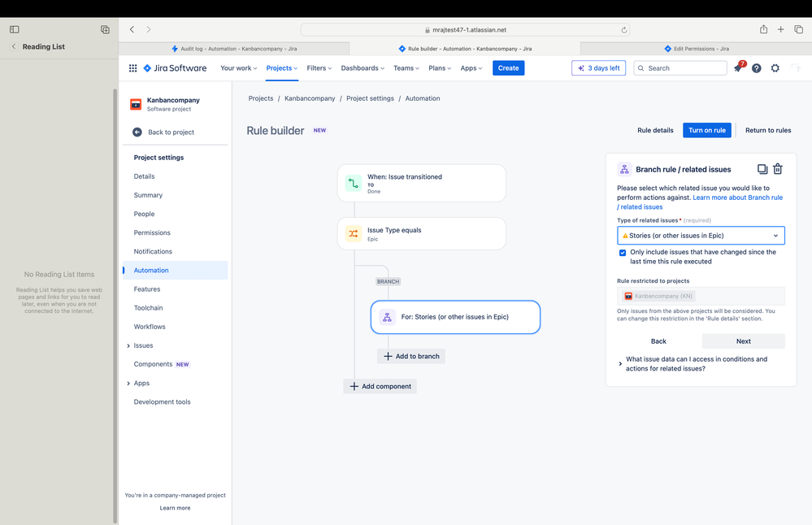The height and width of the screenshot is (525, 812).
Task: Open the help question mark icon
Action: click(x=756, y=67)
